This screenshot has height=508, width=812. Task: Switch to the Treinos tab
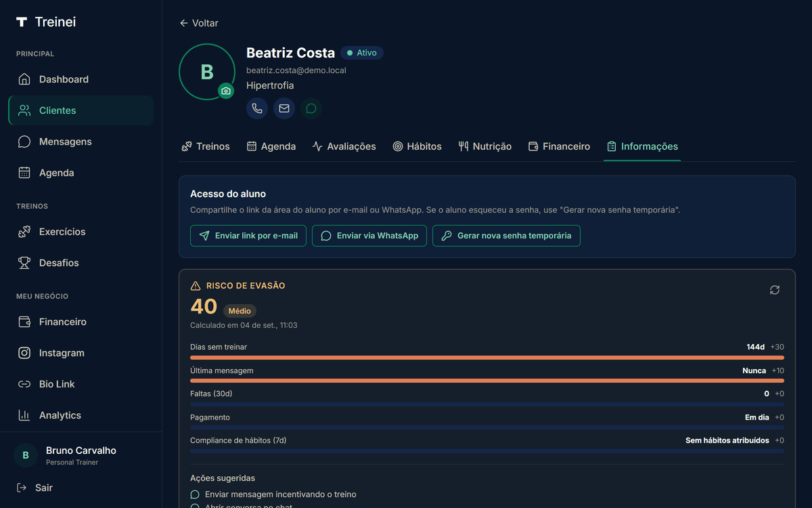click(x=206, y=146)
